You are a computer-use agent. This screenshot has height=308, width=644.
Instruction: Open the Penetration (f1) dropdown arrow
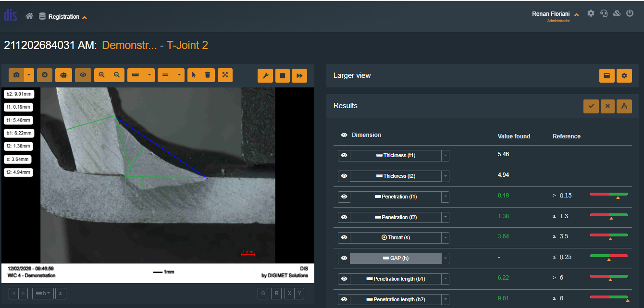(x=446, y=197)
